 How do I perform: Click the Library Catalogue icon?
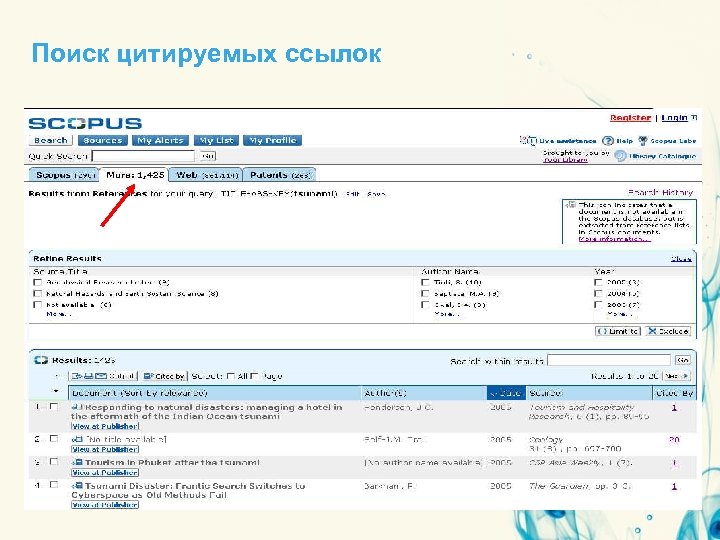pyautogui.click(x=620, y=156)
